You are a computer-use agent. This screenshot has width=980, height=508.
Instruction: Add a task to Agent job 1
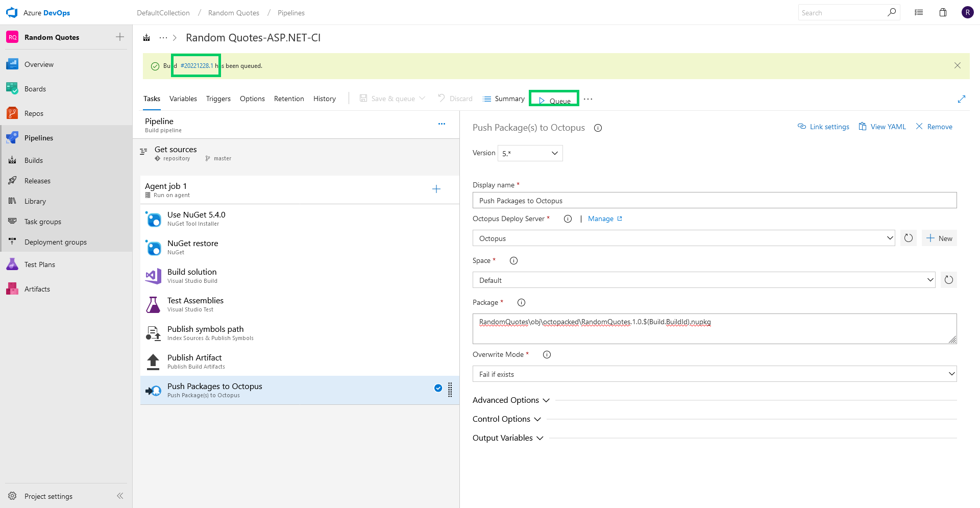pos(436,189)
